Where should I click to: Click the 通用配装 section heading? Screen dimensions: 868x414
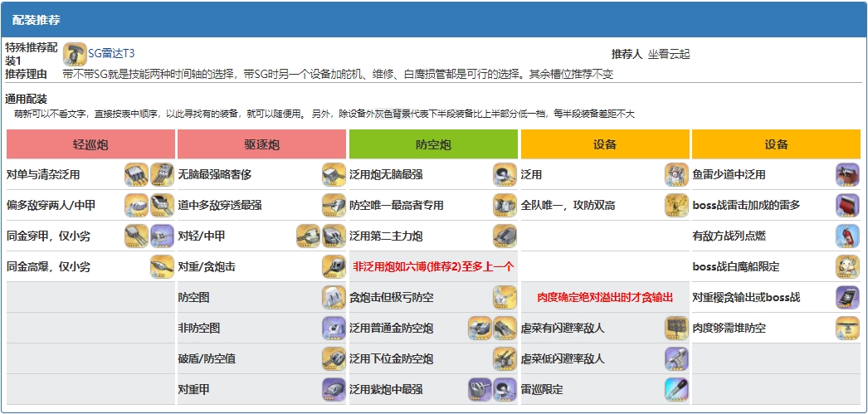point(26,99)
